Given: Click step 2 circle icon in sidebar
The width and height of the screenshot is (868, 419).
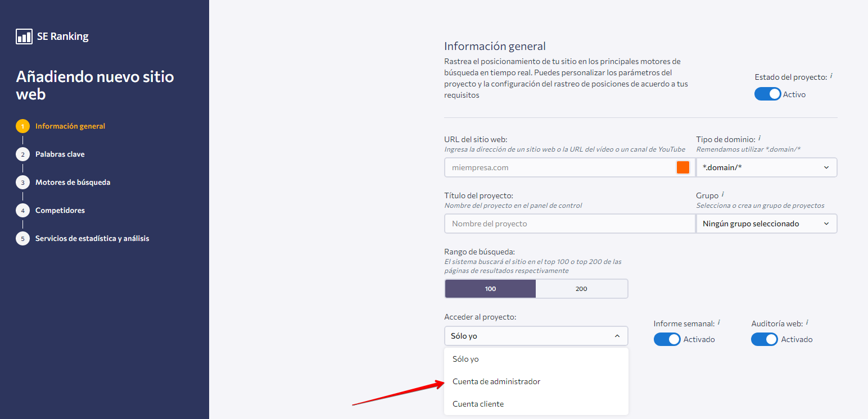Looking at the screenshot, I should point(22,154).
